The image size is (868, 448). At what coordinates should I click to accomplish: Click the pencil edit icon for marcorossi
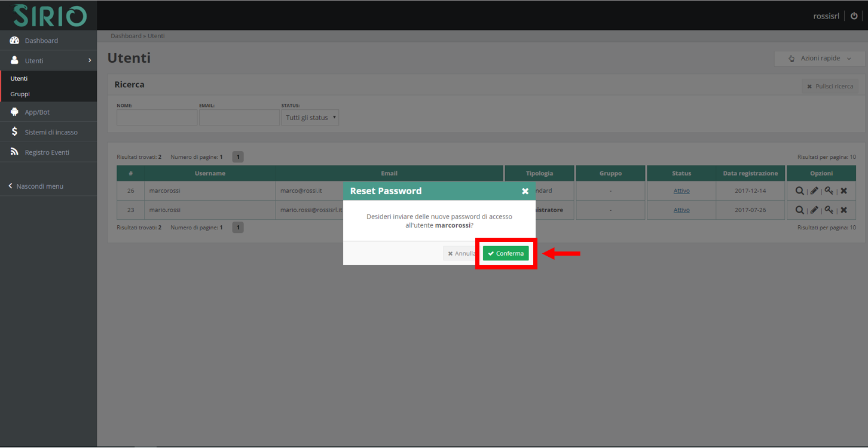[x=814, y=191]
